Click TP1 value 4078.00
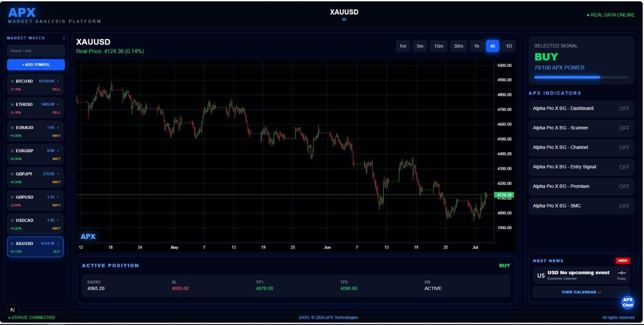This screenshot has width=644, height=325. [x=264, y=289]
